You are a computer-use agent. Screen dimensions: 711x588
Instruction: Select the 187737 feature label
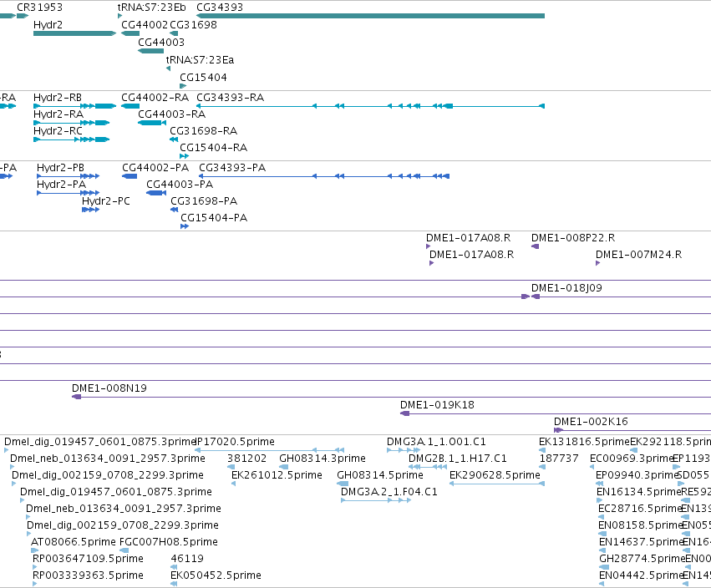pyautogui.click(x=559, y=459)
